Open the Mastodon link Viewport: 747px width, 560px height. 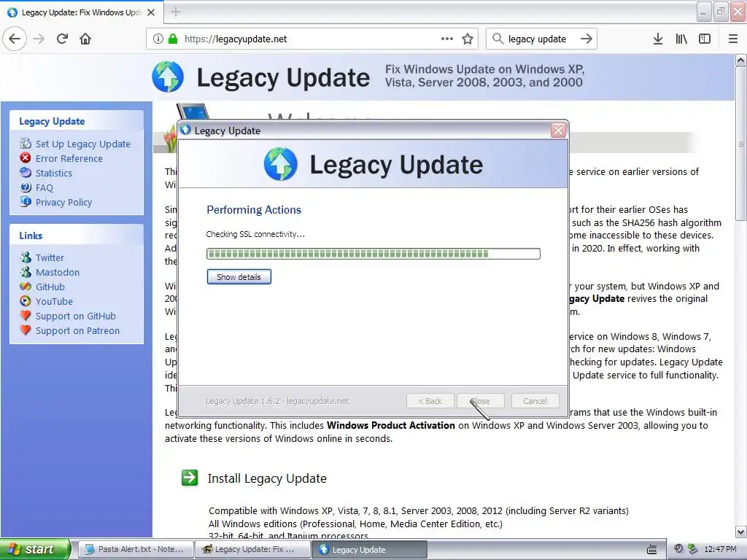click(58, 273)
